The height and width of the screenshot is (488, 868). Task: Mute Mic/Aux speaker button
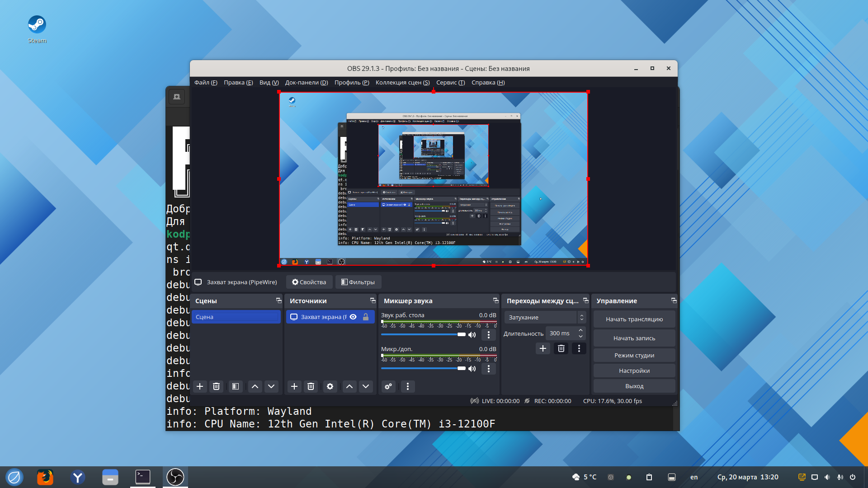472,369
